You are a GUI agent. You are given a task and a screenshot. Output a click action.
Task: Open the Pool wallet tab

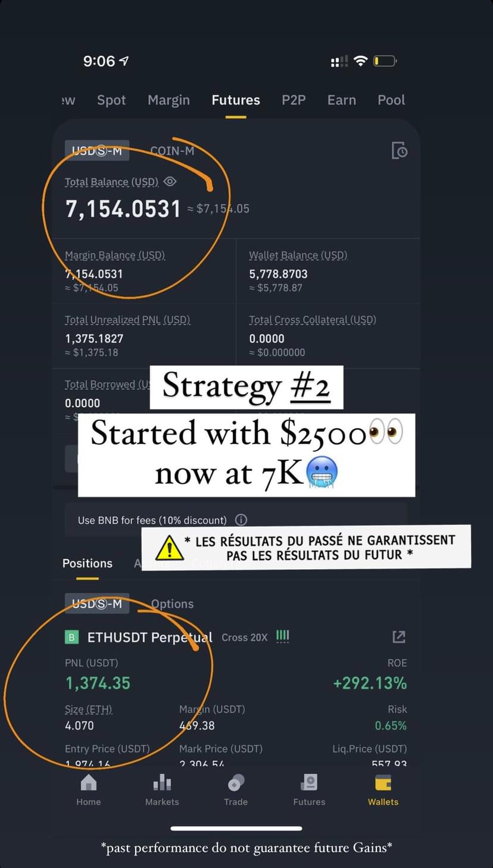point(391,100)
